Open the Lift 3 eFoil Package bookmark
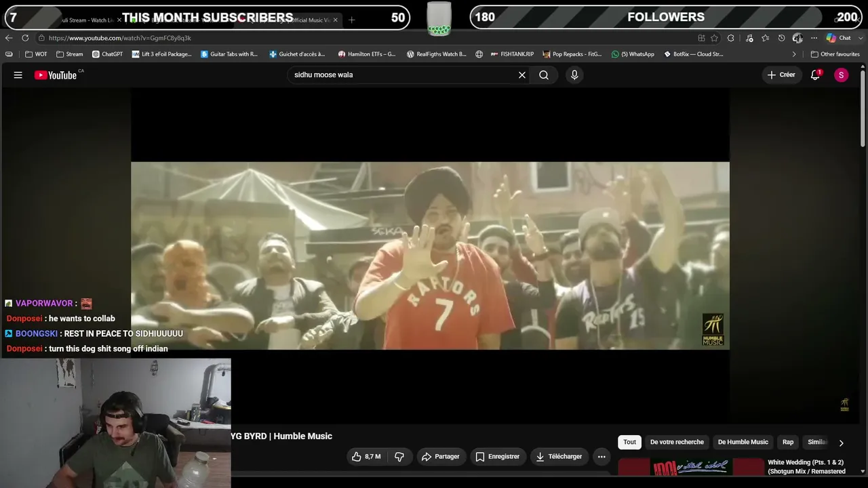 coord(162,54)
